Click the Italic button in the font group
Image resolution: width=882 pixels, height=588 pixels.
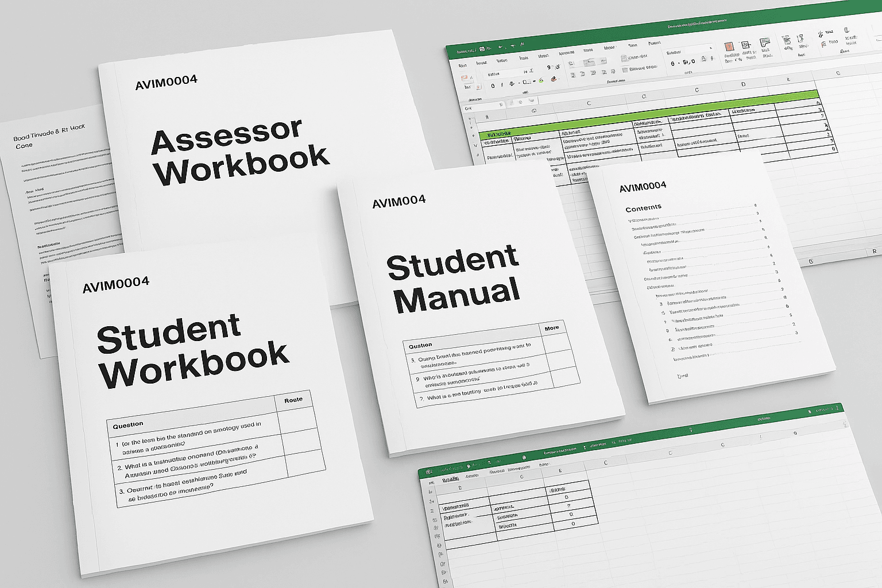pyautogui.click(x=502, y=86)
